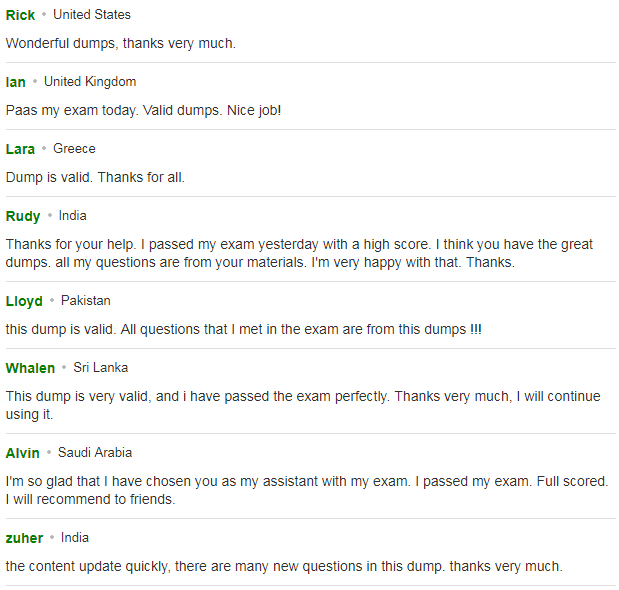619x590 pixels.
Task: Click Rudy's review about high score
Action: 299,253
